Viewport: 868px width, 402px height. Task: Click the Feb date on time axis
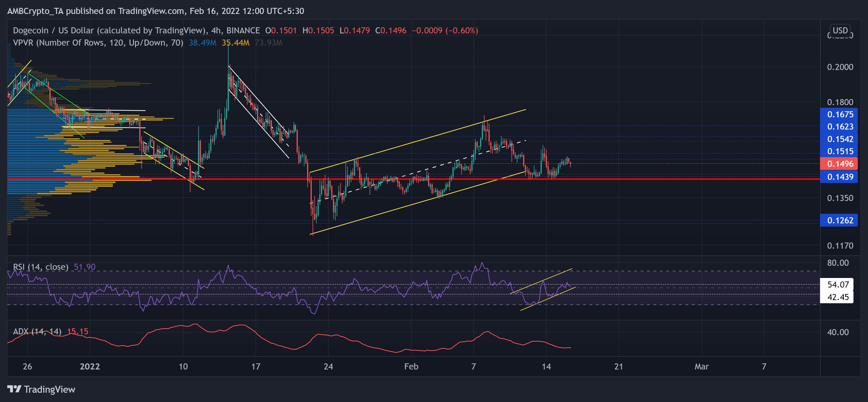pos(411,366)
